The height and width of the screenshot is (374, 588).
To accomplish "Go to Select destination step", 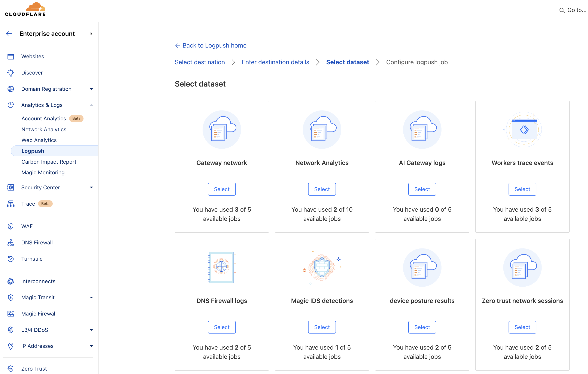I will [200, 62].
